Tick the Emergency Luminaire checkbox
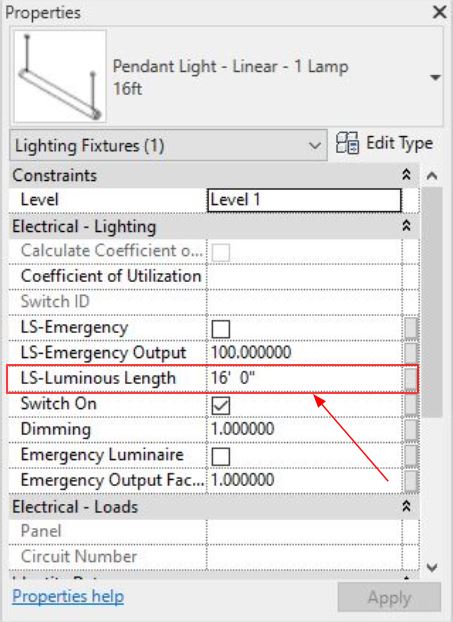 pyautogui.click(x=221, y=456)
